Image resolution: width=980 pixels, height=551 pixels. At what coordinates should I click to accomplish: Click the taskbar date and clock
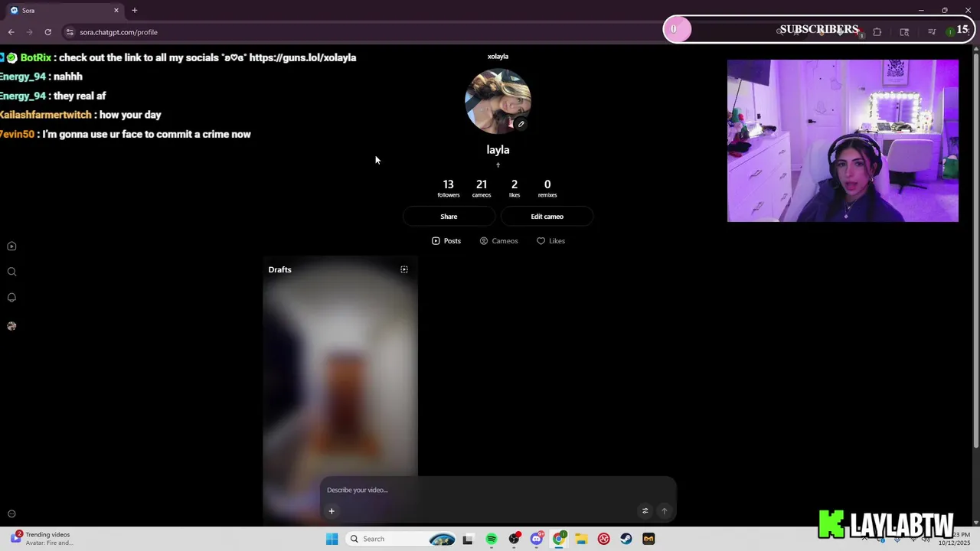coord(954,539)
